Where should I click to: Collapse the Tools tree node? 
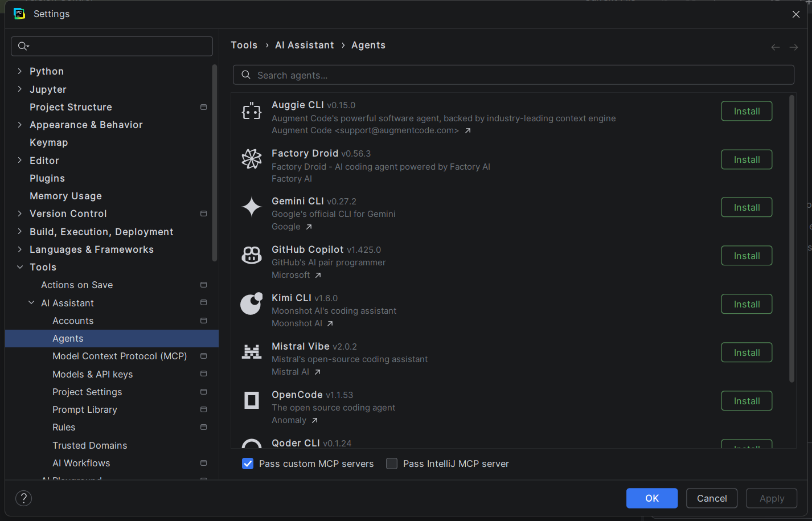[20, 267]
